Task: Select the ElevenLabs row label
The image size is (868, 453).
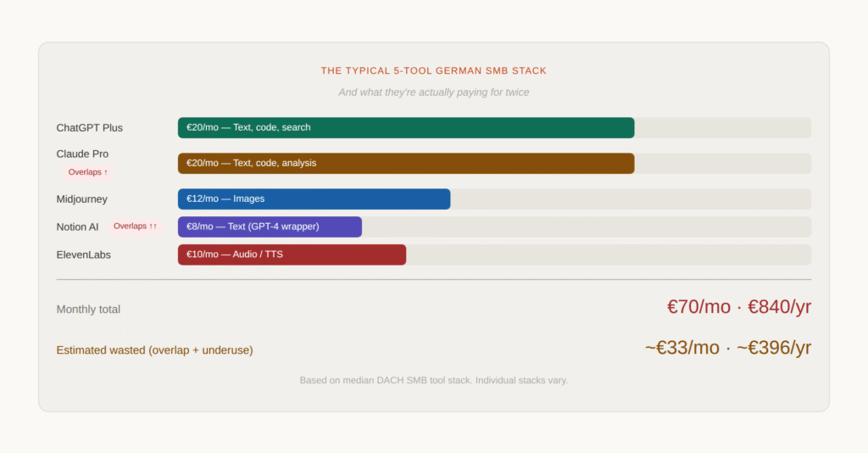Action: 83,254
